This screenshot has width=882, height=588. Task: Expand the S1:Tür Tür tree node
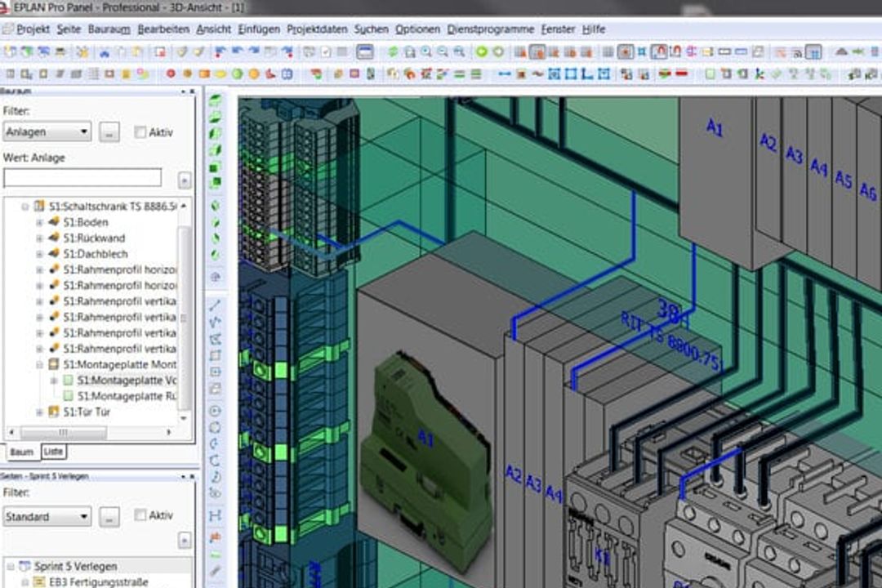pos(39,412)
